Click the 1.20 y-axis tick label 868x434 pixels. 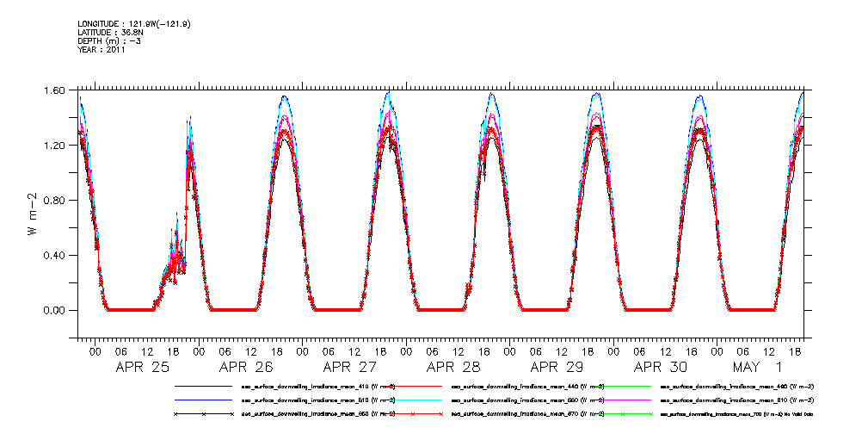point(55,146)
